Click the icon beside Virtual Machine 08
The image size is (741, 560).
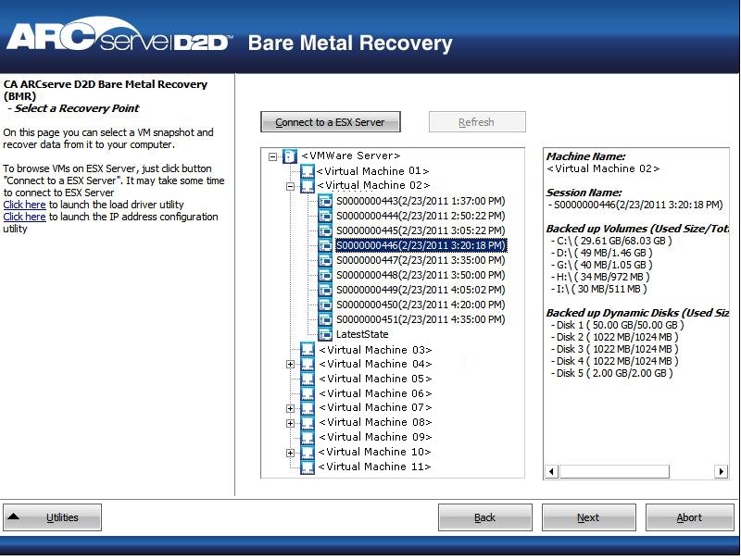pyautogui.click(x=308, y=423)
